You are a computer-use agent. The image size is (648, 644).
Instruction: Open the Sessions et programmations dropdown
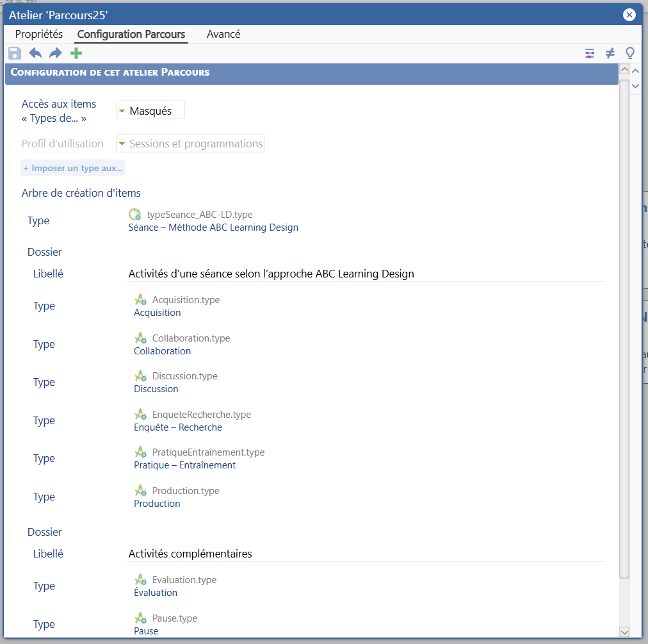pyautogui.click(x=190, y=144)
